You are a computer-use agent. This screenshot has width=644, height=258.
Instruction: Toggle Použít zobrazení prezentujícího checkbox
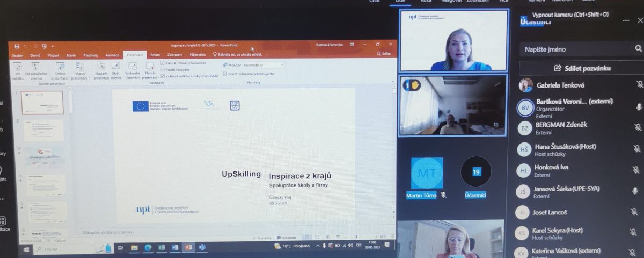[225, 74]
